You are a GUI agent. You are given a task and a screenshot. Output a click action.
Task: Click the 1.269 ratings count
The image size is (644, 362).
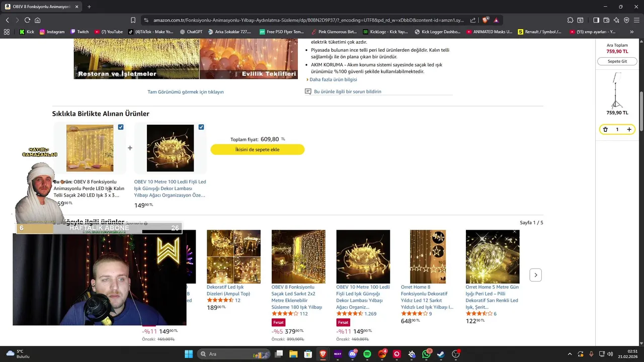pyautogui.click(x=370, y=314)
